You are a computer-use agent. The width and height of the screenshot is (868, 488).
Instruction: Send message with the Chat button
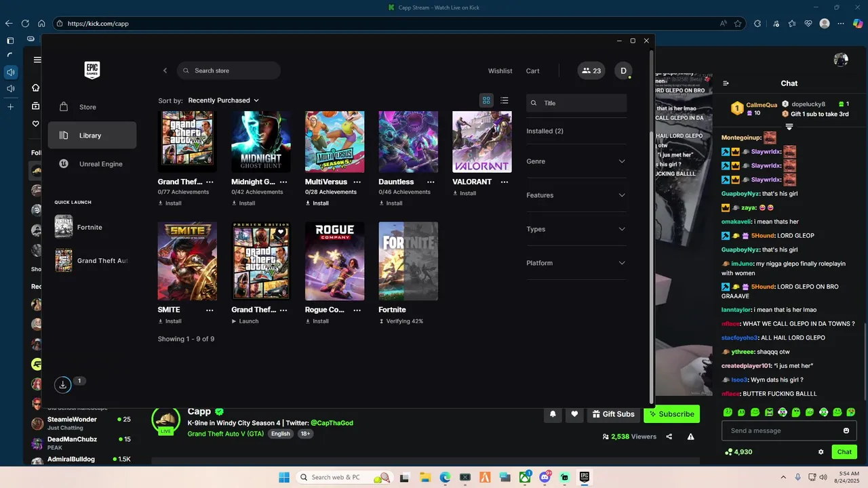point(844,452)
